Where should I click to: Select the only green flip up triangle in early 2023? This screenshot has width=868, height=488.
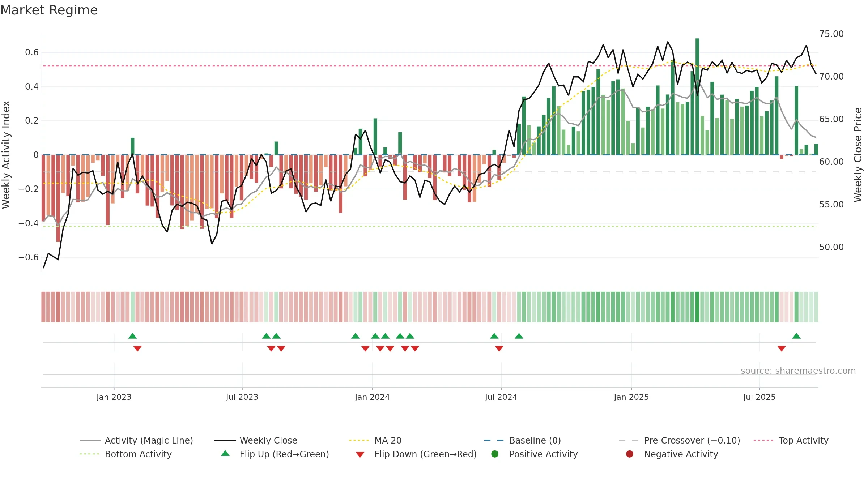pos(132,336)
